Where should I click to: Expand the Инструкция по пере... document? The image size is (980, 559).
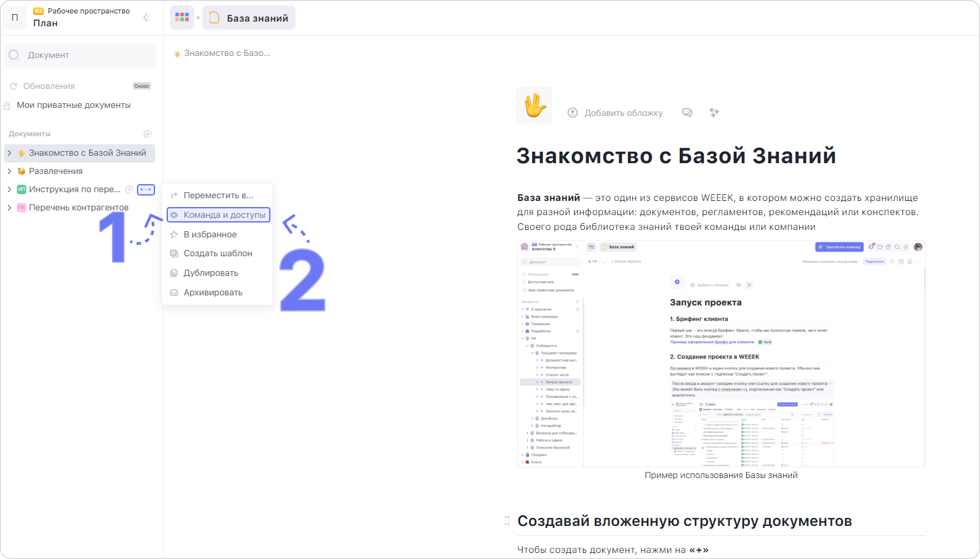click(x=9, y=189)
